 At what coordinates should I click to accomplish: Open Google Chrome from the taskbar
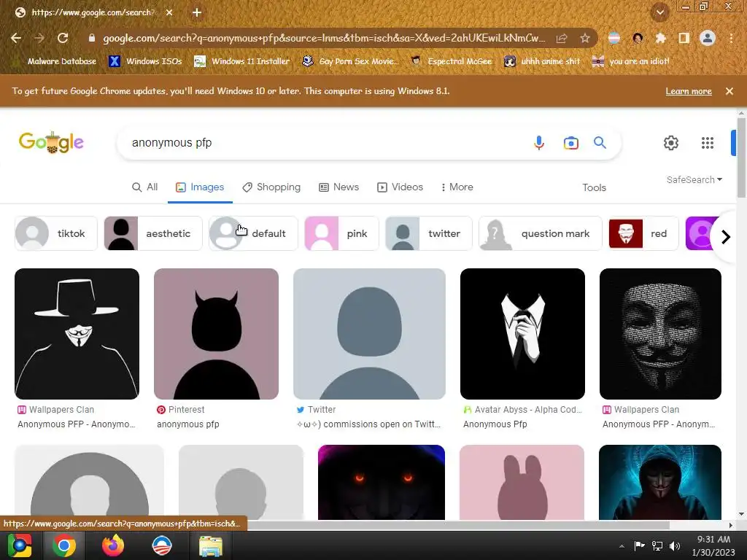click(64, 545)
